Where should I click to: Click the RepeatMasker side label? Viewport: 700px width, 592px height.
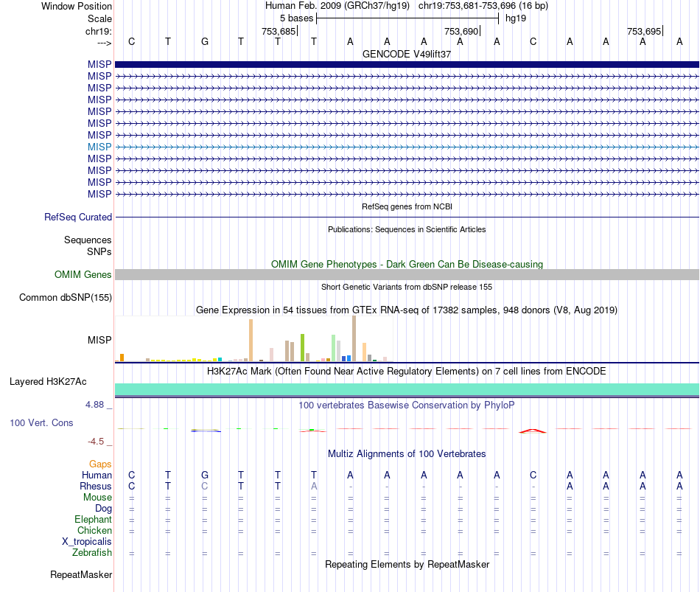[81, 574]
